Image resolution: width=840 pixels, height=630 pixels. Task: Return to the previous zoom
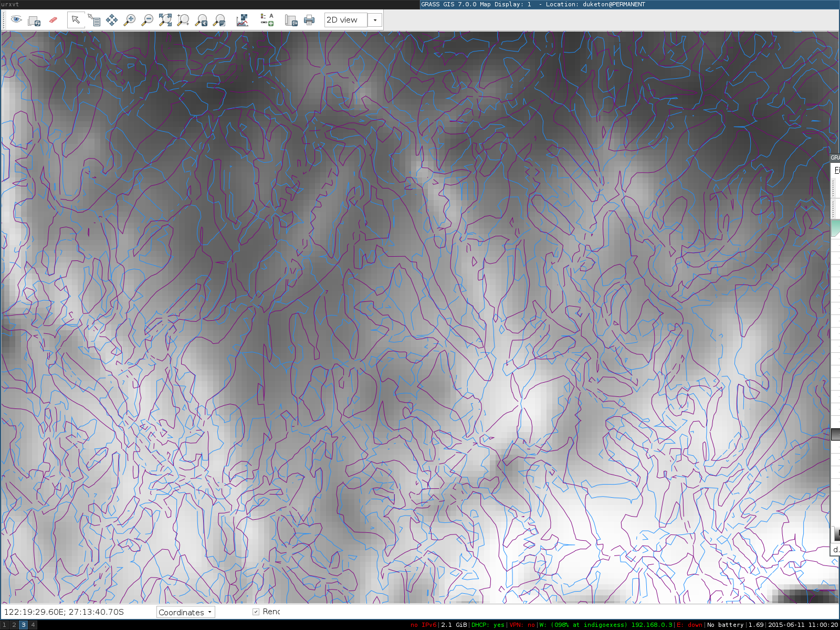coord(201,20)
